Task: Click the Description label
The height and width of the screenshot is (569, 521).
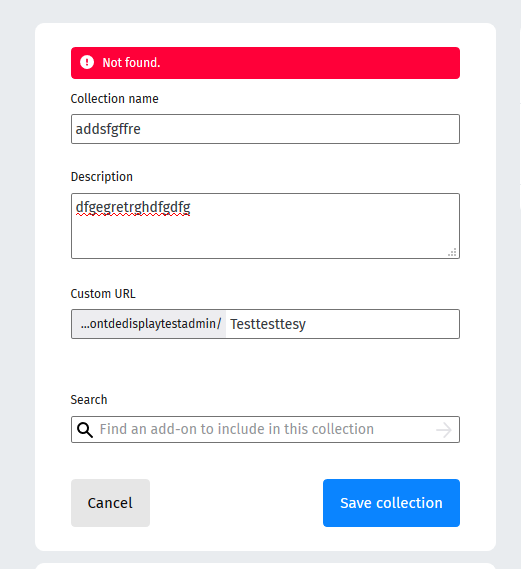Action: coord(102,177)
